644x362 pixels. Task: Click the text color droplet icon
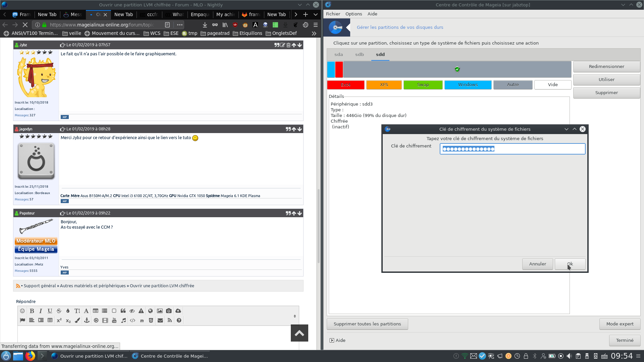[x=68, y=311]
